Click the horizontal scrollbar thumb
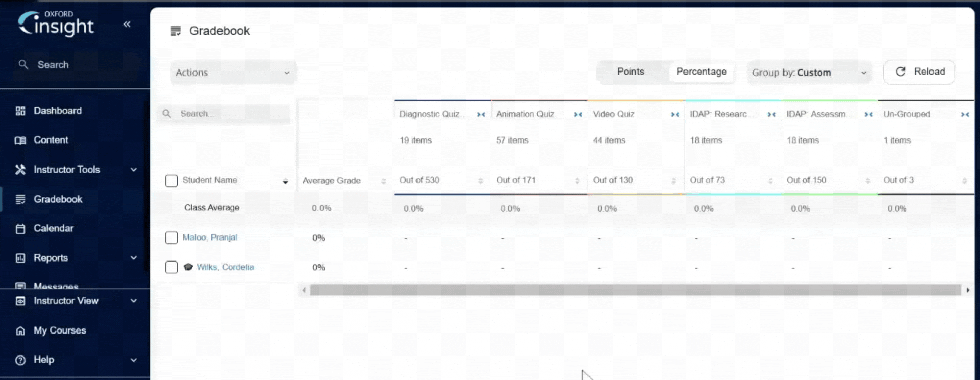This screenshot has width=980, height=380. [635, 290]
